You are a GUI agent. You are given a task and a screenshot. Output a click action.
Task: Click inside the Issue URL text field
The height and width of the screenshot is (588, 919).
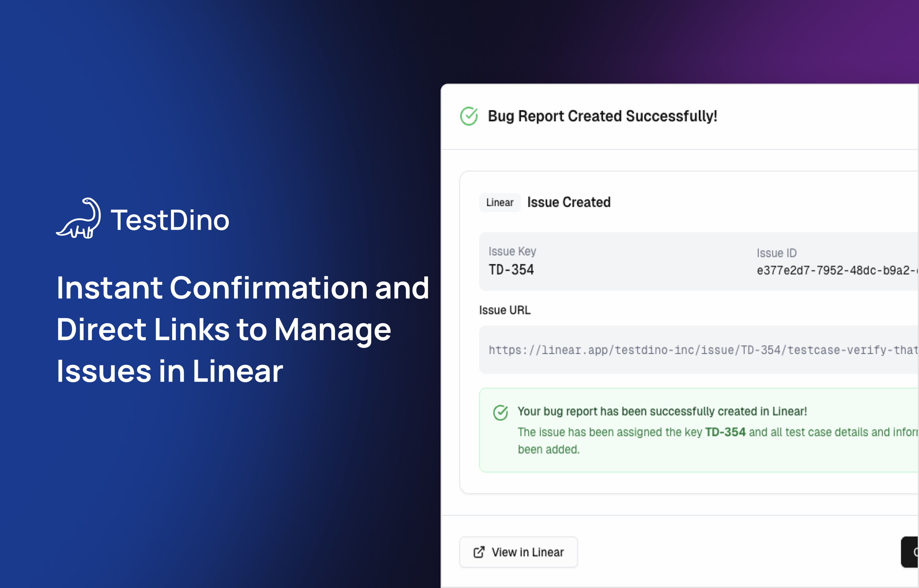pyautogui.click(x=687, y=350)
